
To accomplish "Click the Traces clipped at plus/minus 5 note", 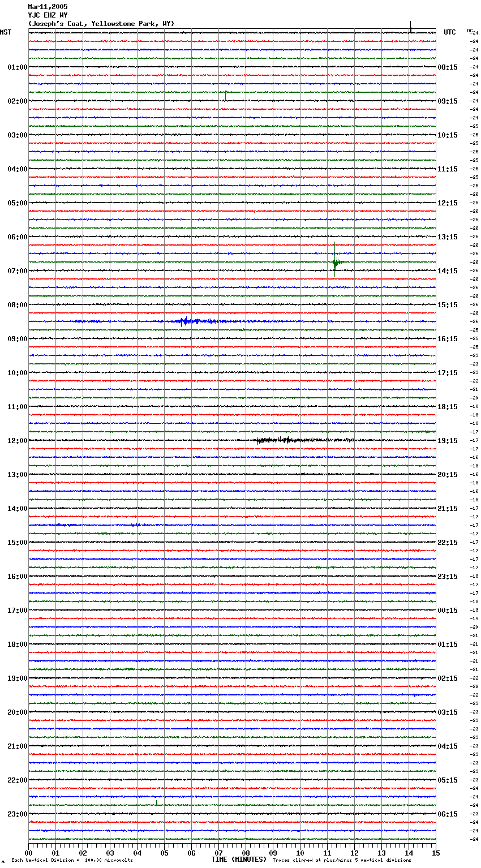I will (x=342, y=861).
